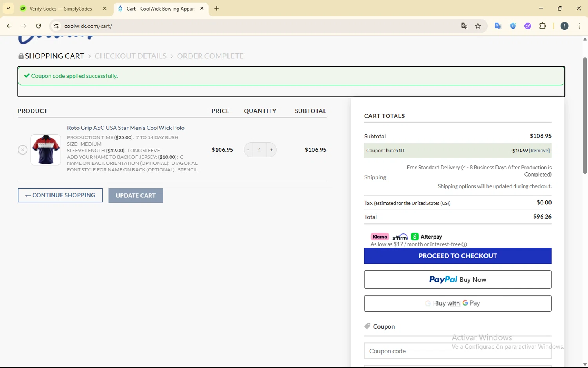This screenshot has height=368, width=588.
Task: Click the Affirm logo
Action: [x=400, y=237]
